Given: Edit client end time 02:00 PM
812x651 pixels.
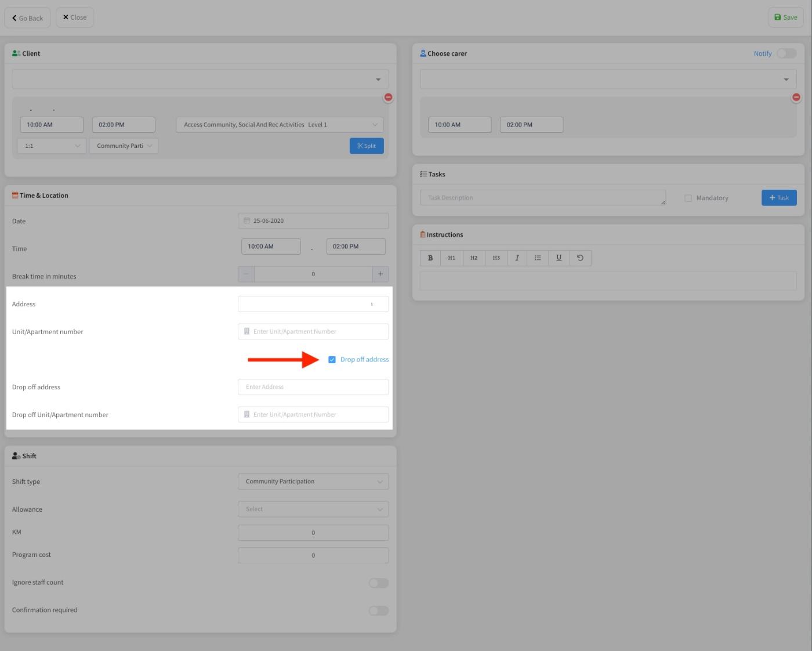Looking at the screenshot, I should click(124, 125).
